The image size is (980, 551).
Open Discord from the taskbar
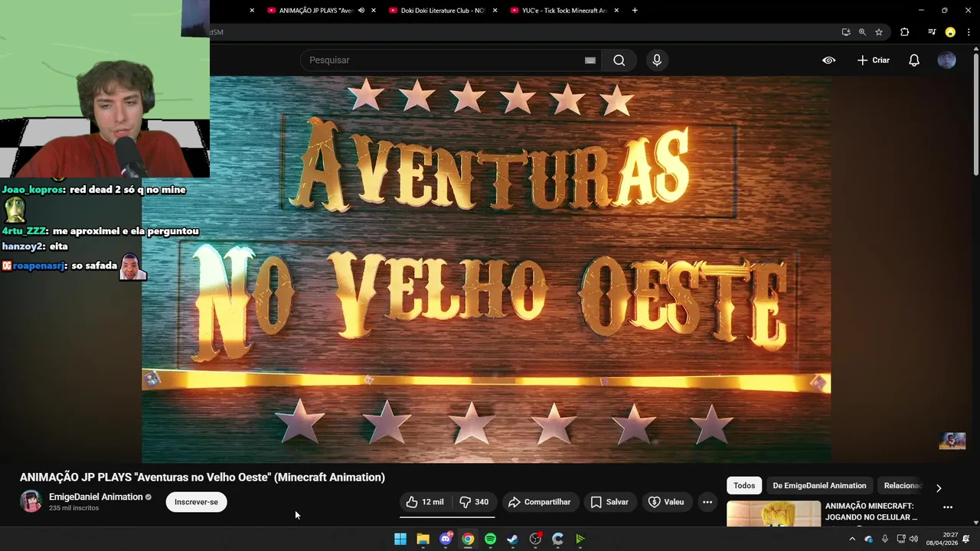point(446,539)
